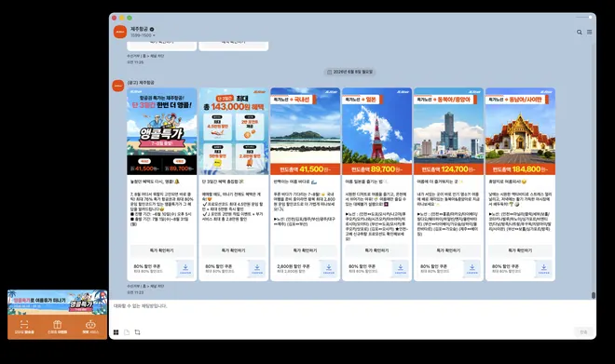
Task: Click the (광고) 제주항공 sender name
Action: pyautogui.click(x=141, y=83)
